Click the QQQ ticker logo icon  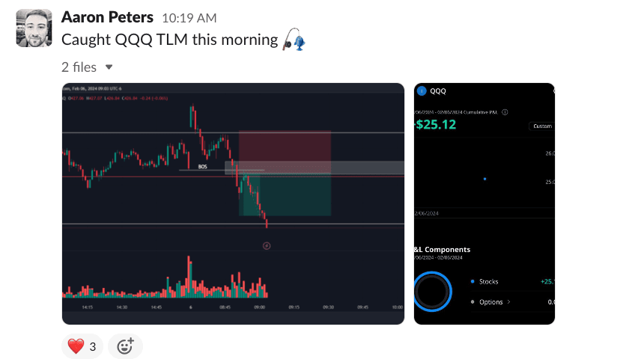coord(422,91)
